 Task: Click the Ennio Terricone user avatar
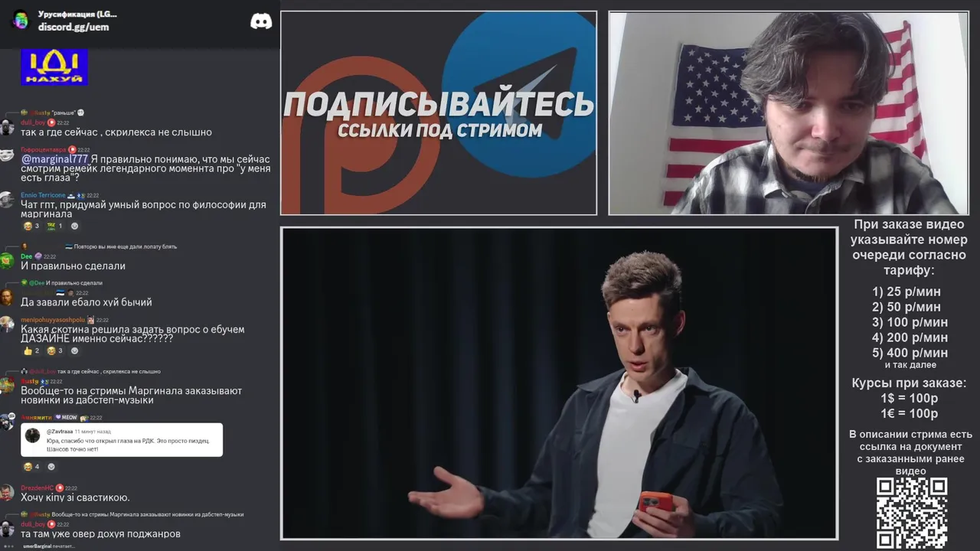click(x=7, y=201)
